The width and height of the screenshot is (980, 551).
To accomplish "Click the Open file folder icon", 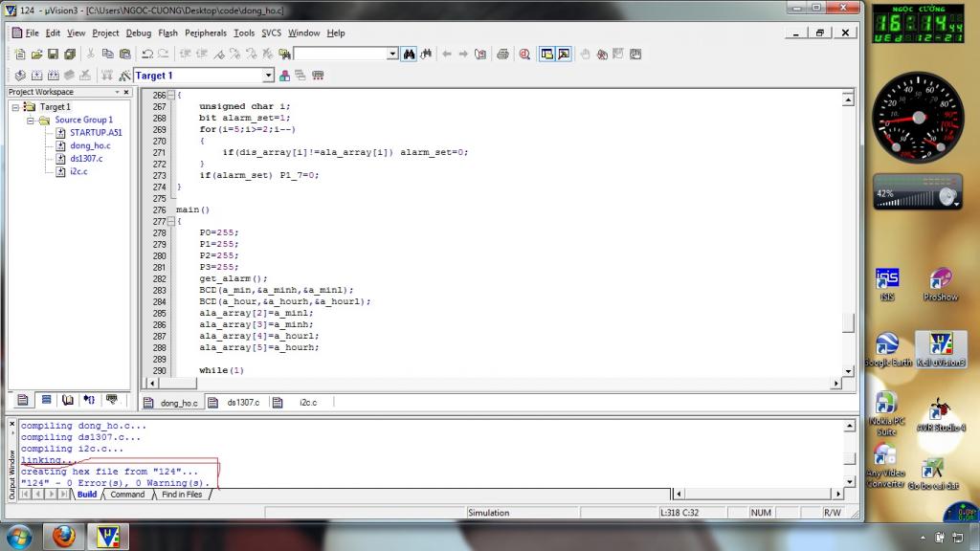I will pos(37,55).
